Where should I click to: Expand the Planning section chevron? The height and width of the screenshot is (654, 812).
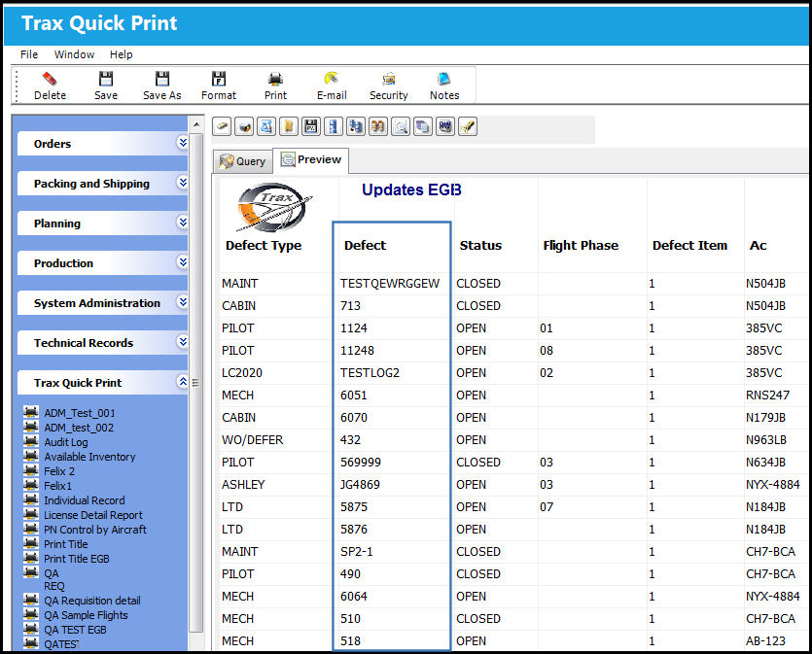tap(182, 222)
